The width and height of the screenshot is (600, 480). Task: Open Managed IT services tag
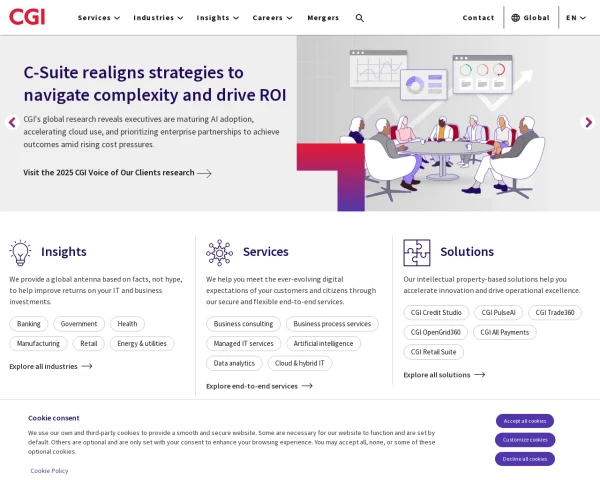pyautogui.click(x=243, y=343)
